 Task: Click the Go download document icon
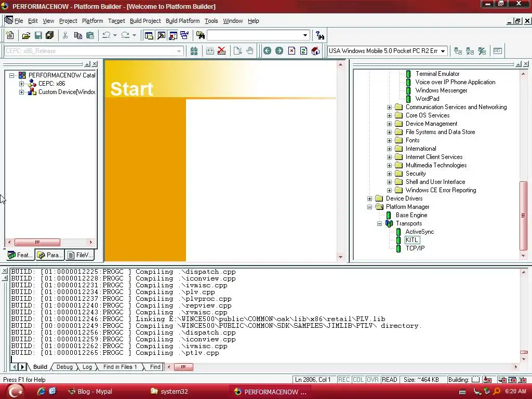[237, 51]
